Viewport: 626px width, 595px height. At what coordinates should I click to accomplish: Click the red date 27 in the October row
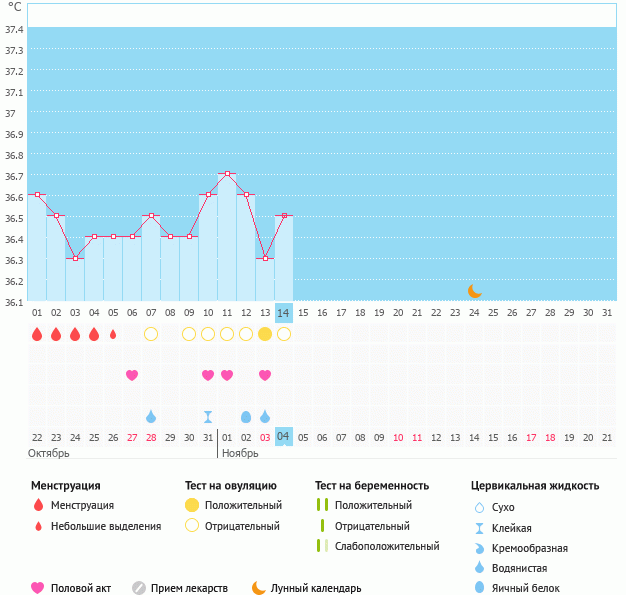(132, 437)
